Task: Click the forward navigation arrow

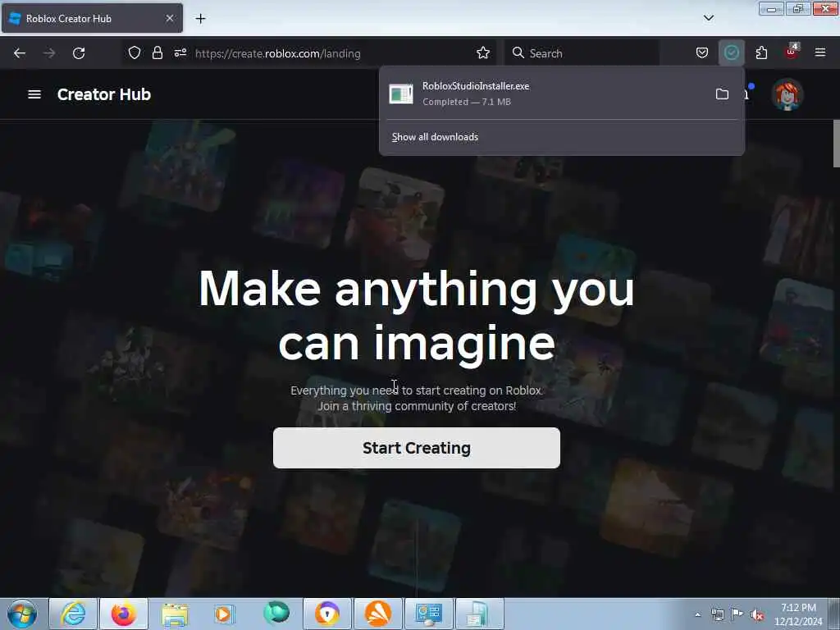Action: pyautogui.click(x=49, y=53)
